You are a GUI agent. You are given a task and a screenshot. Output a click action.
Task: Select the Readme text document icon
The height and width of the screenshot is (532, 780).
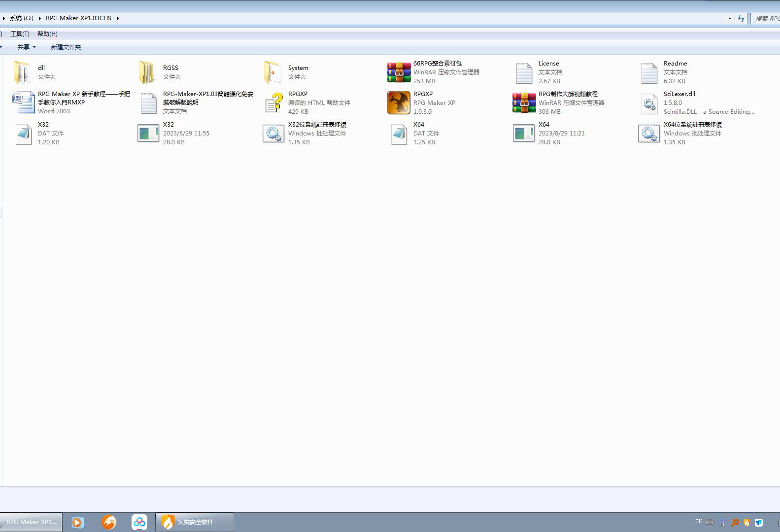click(649, 72)
